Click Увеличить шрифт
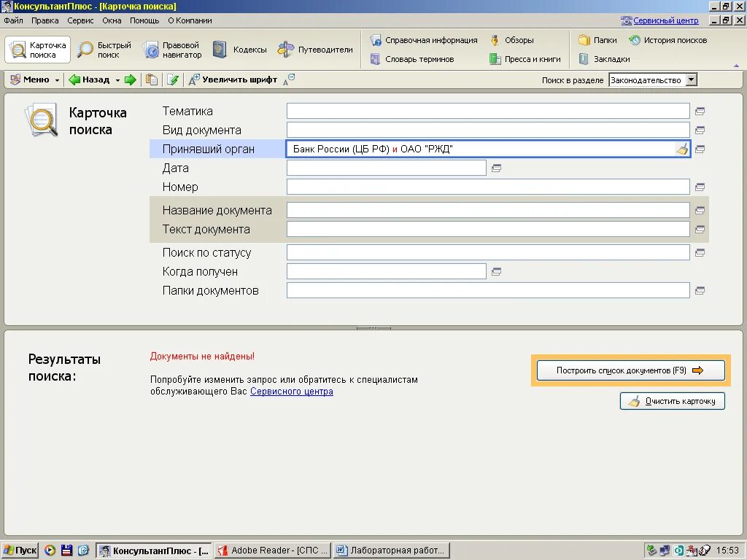The image size is (747, 560). click(233, 79)
